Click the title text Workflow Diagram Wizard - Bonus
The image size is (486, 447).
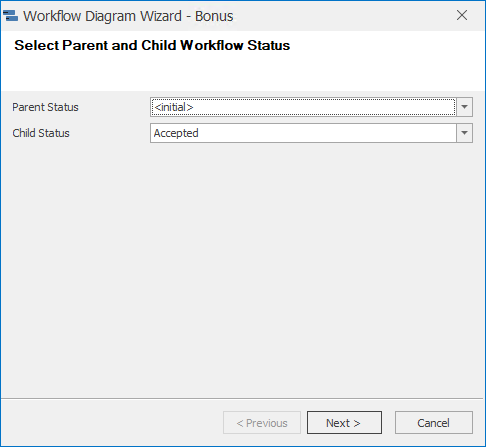128,16
